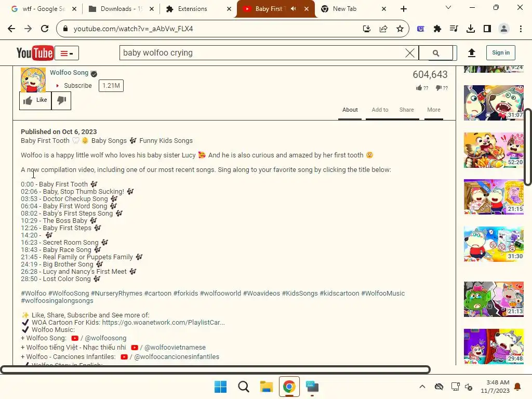Click the Subscribe button

[x=74, y=86]
